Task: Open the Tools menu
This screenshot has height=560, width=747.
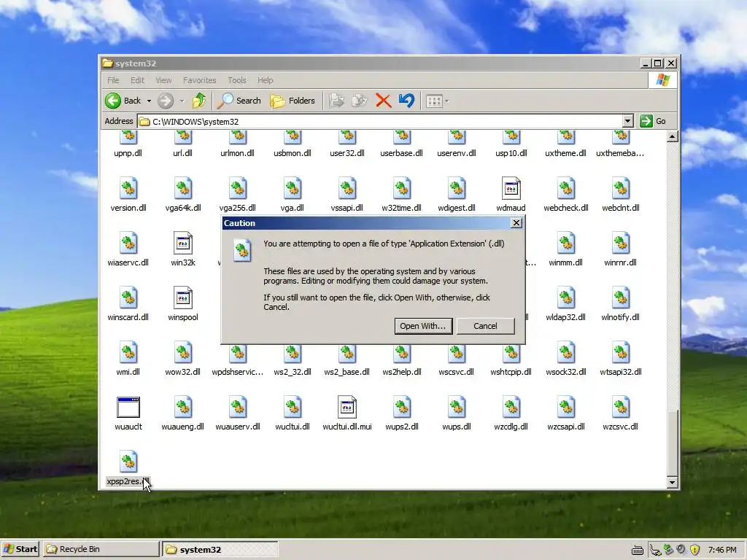Action: 237,80
